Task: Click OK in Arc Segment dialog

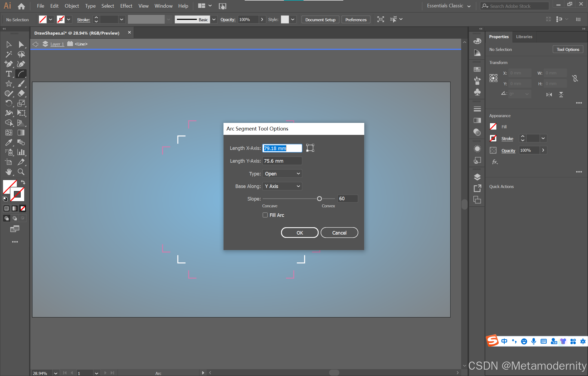Action: 299,233
